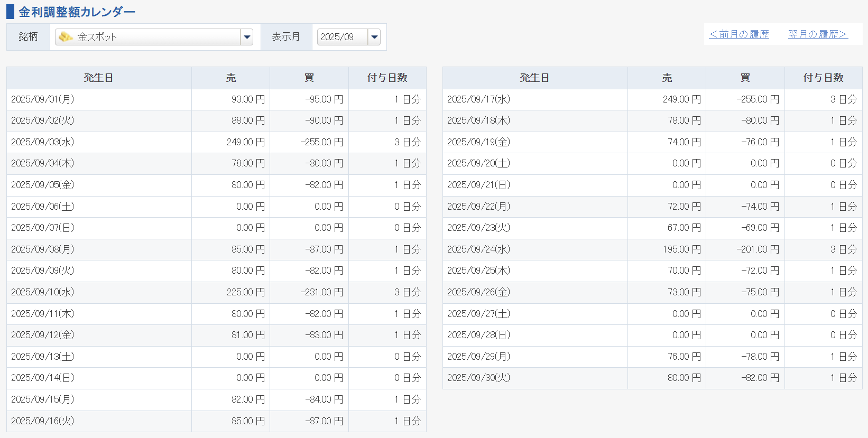Select the 2025/09/30(火) row date
The height and width of the screenshot is (438, 868).
point(479,378)
